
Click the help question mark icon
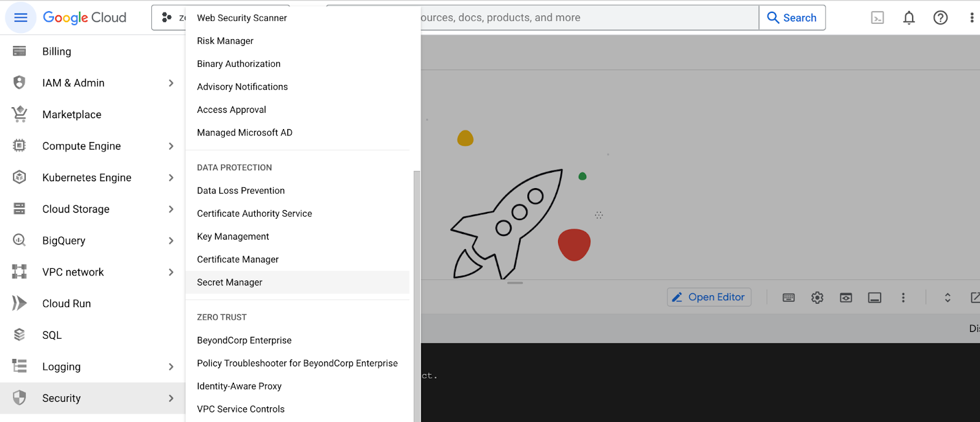940,18
